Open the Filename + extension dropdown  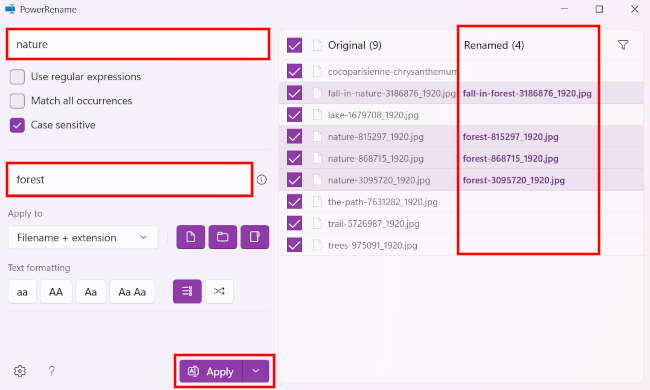(x=83, y=237)
